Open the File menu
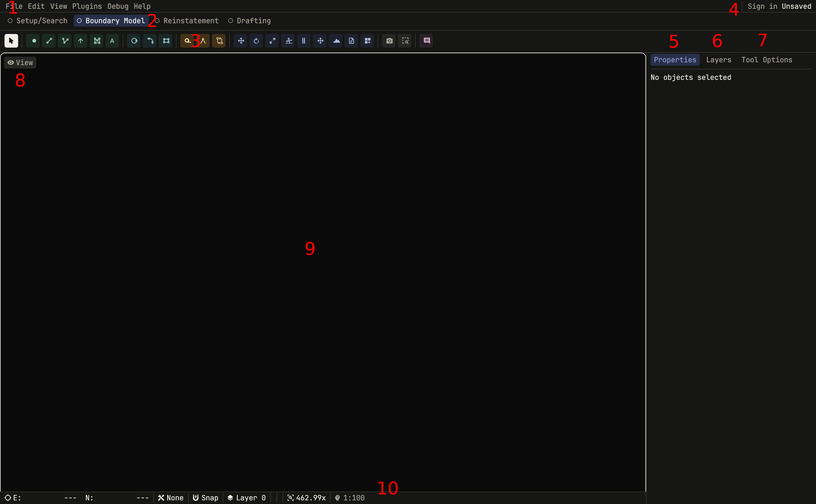 [14, 6]
